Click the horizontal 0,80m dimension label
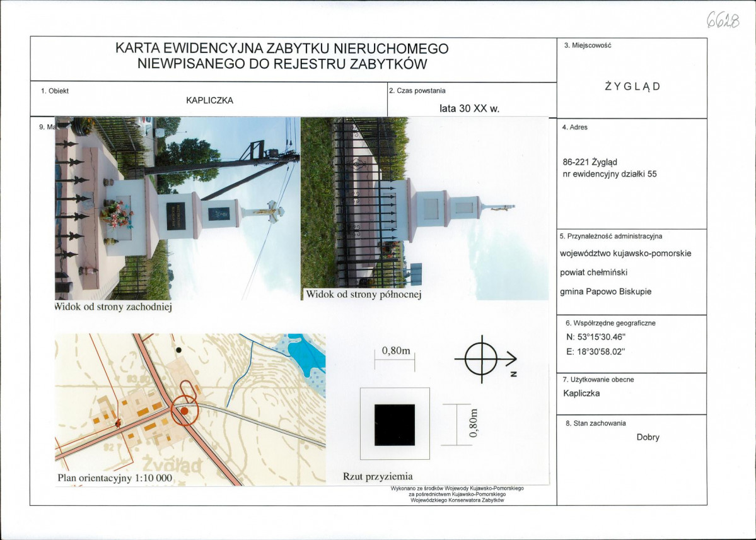Screen dimensions: 756x540 click(x=396, y=351)
